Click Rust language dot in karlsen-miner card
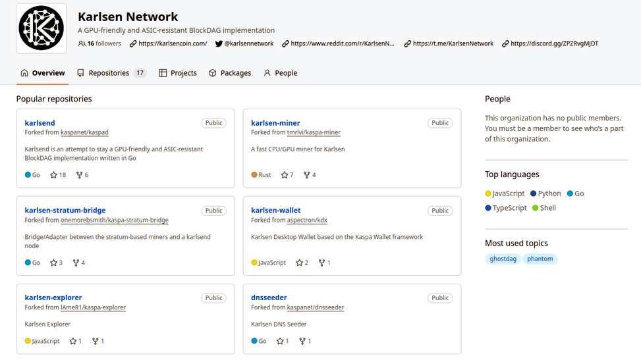This screenshot has height=364, width=641. click(x=254, y=175)
